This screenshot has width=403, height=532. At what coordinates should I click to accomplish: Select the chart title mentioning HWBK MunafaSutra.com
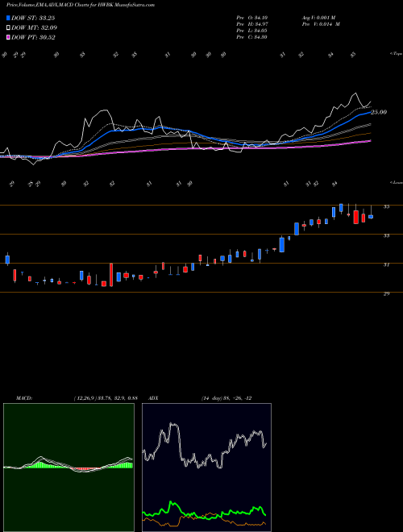tap(81, 5)
